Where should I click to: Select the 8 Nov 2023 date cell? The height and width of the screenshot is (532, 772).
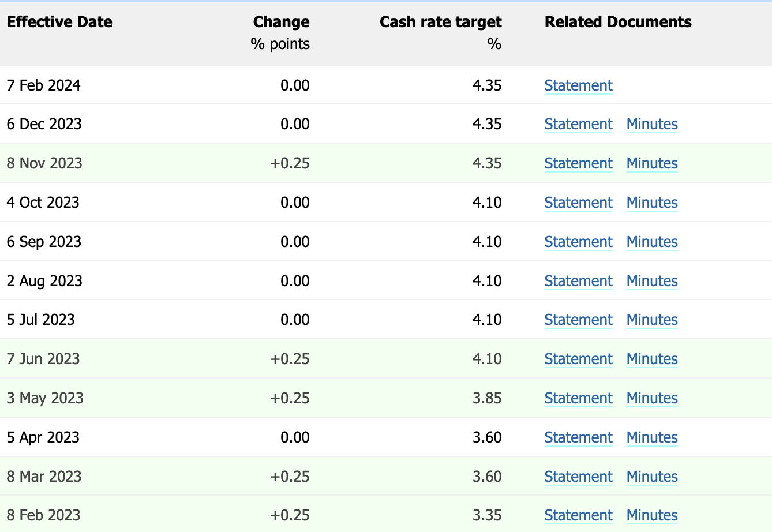pos(44,163)
